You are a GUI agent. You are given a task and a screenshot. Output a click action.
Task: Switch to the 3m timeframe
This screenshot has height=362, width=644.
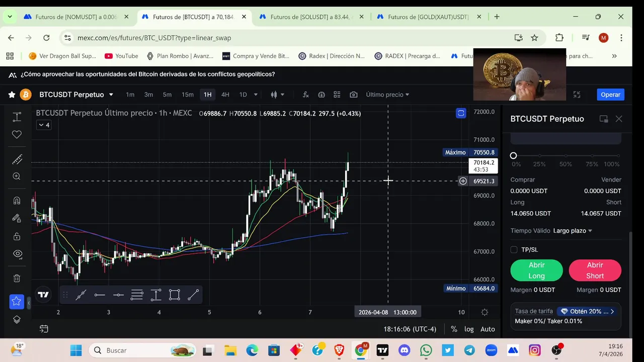[x=148, y=95]
